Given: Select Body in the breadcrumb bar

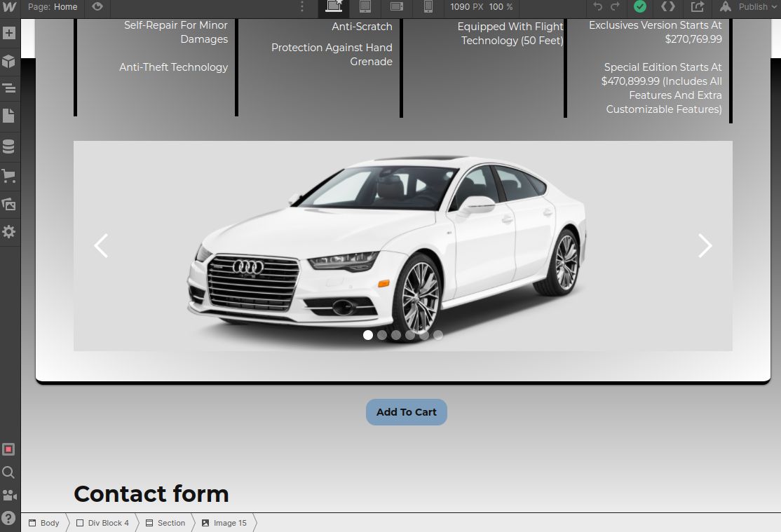Looking at the screenshot, I should pos(44,523).
